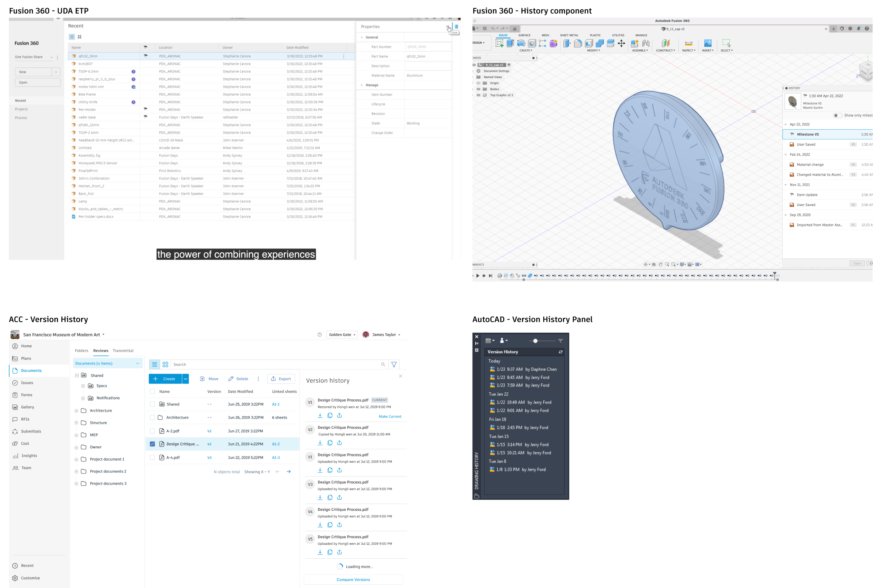This screenshot has width=895, height=588.
Task: Select the Measure ruler icon above Inspect
Action: tap(688, 43)
